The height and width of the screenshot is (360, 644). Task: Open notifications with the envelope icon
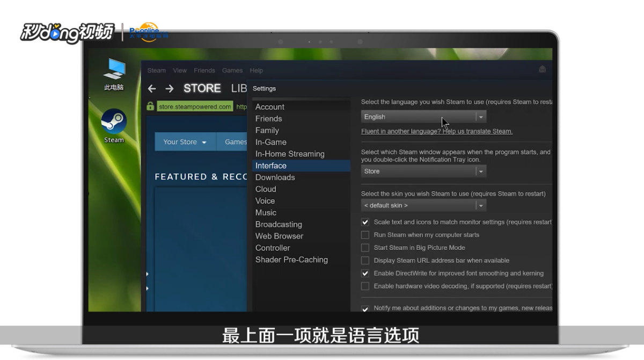[x=542, y=70]
